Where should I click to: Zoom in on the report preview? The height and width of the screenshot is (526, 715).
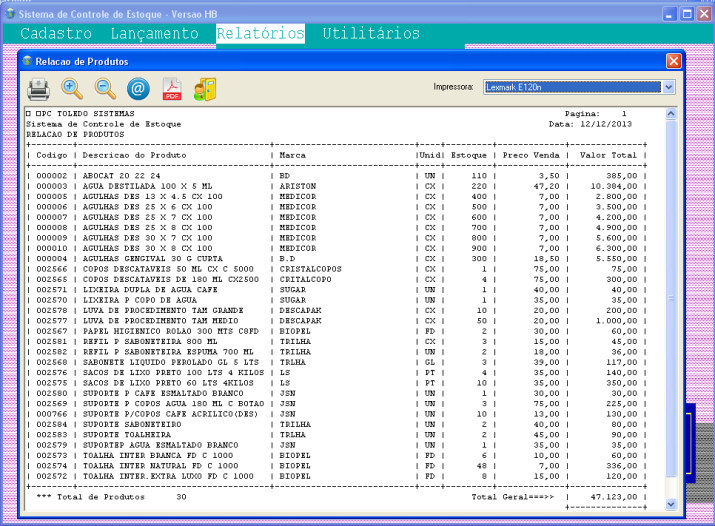tap(72, 89)
